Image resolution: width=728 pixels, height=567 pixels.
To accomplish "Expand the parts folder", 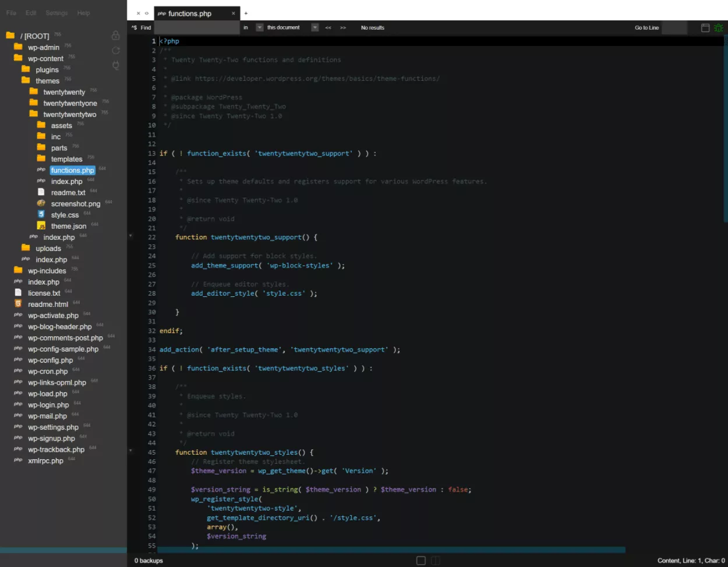I will pyautogui.click(x=59, y=148).
